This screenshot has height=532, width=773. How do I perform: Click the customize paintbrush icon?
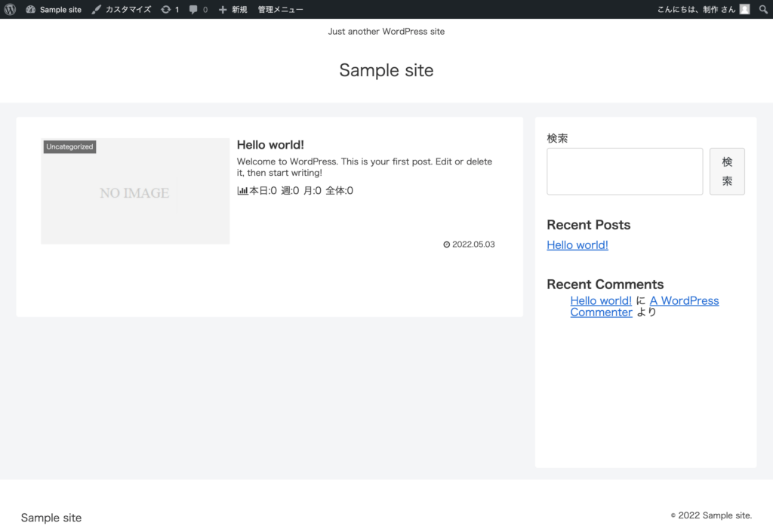(96, 9)
